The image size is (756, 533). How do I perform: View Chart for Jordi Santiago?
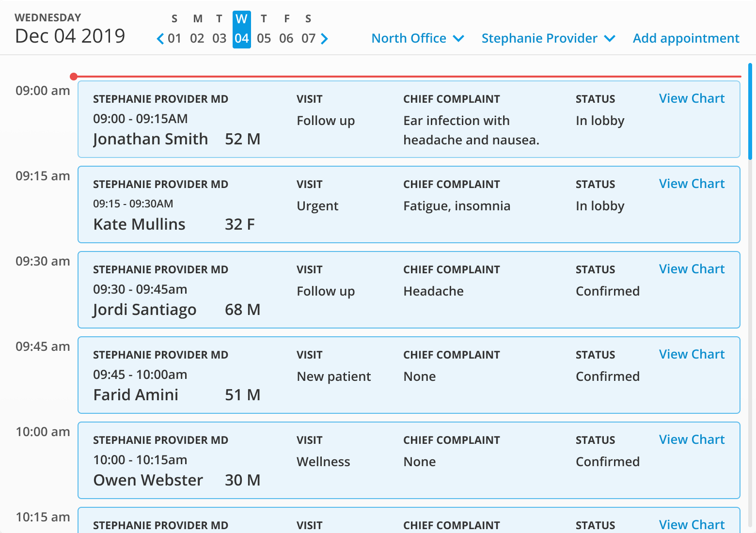692,269
